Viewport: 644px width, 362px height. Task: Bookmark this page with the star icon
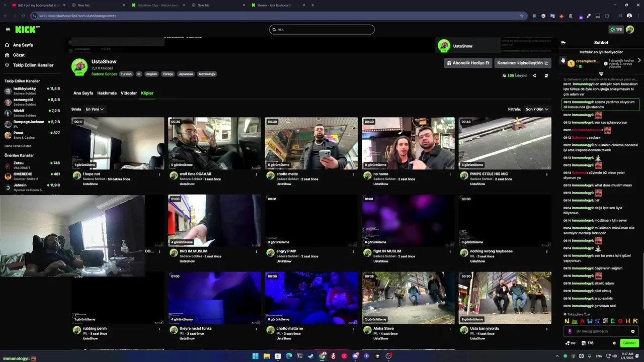522,16
